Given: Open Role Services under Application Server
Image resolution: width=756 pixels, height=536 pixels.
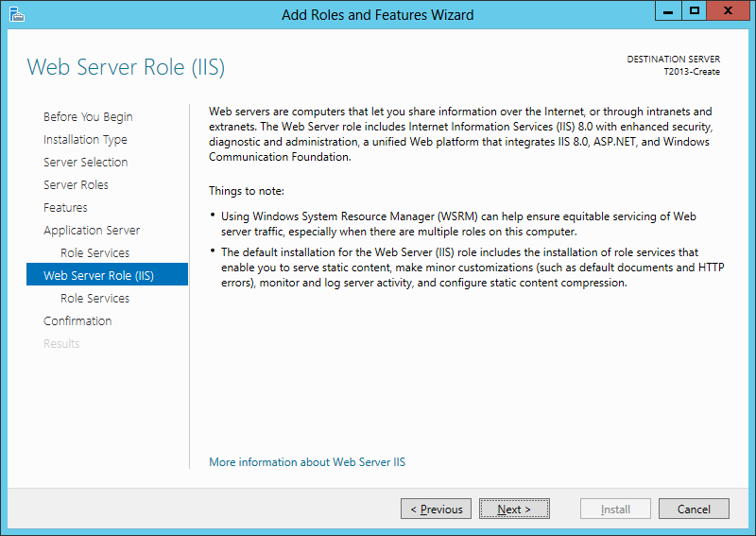Looking at the screenshot, I should click(x=94, y=253).
